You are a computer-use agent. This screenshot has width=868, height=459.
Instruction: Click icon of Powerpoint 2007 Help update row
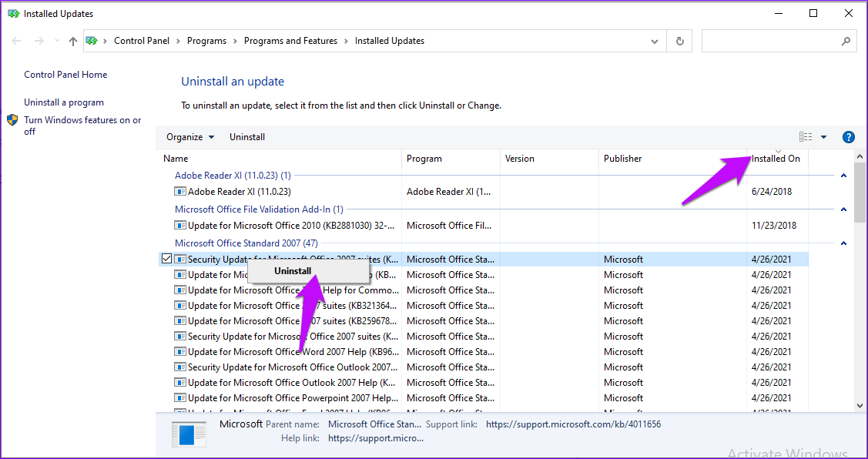tap(180, 398)
